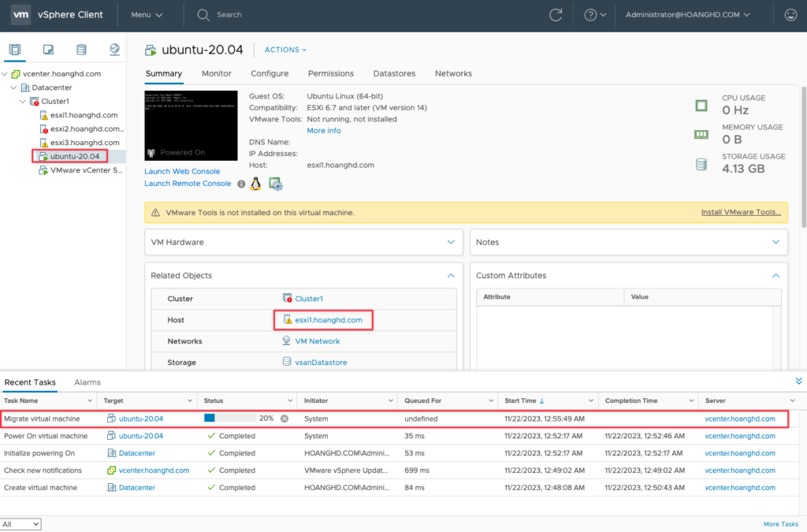The width and height of the screenshot is (807, 532).
Task: Click the CPU usage chip icon
Action: click(701, 106)
